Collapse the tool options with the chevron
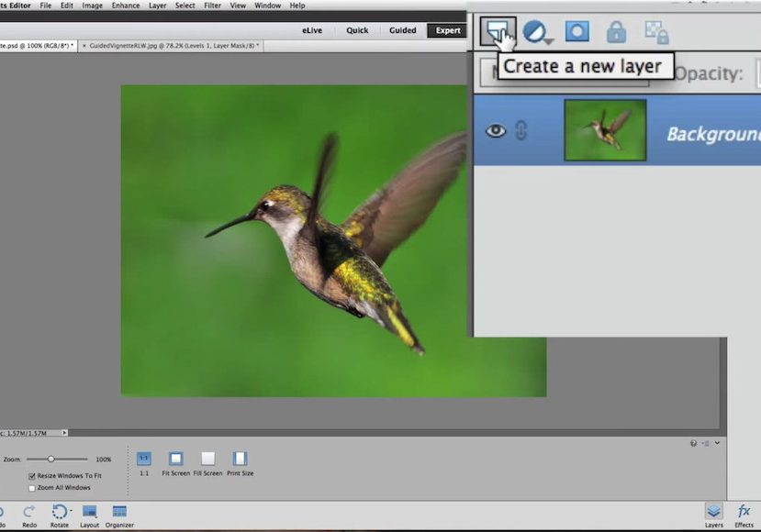Image resolution: width=761 pixels, height=532 pixels. coord(717,443)
